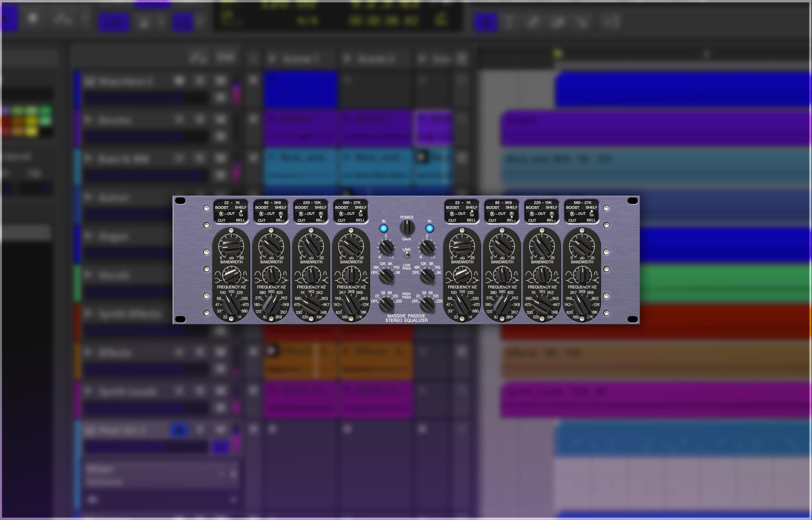Click right 82-3K9 band BOOST/OUT/CUT switch
Image resolution: width=812 pixels, height=520 pixels.
492,214
